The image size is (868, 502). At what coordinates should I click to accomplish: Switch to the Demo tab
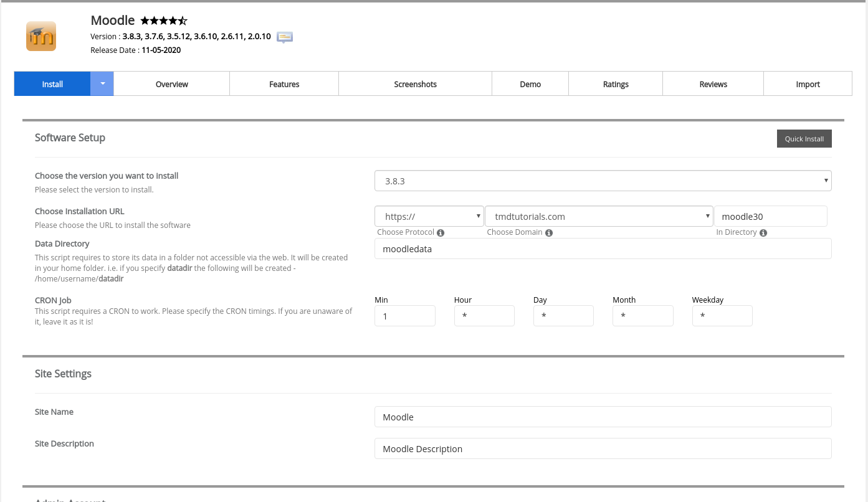530,83
